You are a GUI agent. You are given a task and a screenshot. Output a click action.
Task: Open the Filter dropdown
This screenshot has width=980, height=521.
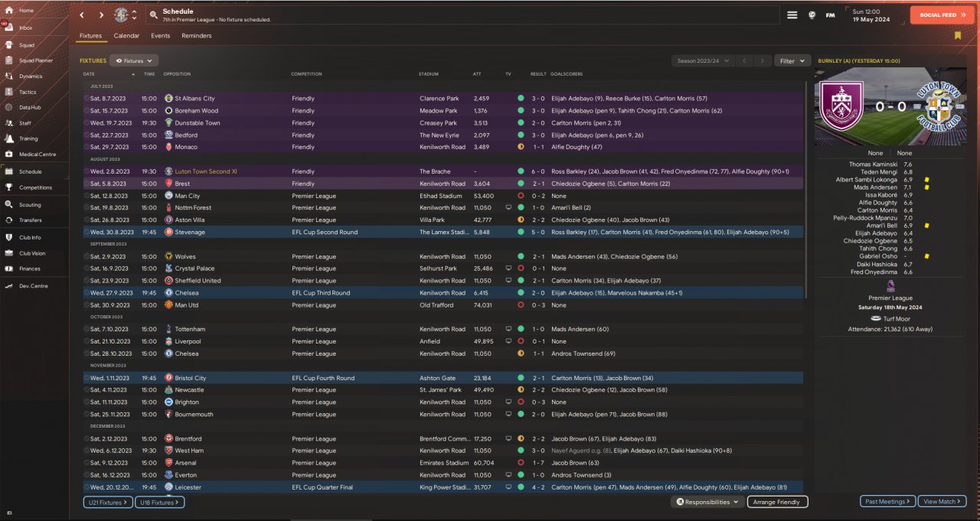point(792,60)
